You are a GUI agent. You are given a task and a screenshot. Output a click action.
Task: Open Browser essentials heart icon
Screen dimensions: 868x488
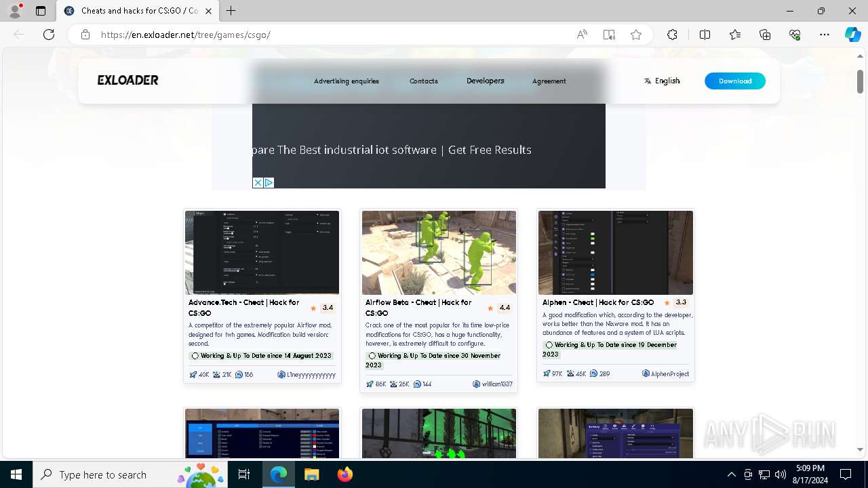point(795,35)
